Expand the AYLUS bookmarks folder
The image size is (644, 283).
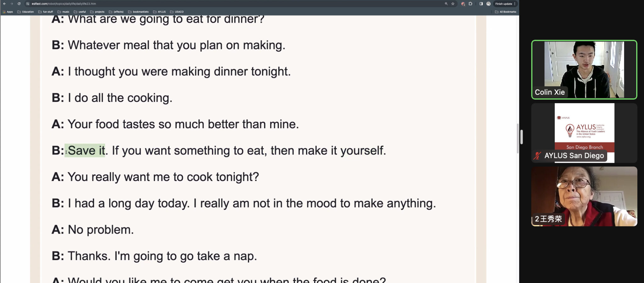point(159,12)
